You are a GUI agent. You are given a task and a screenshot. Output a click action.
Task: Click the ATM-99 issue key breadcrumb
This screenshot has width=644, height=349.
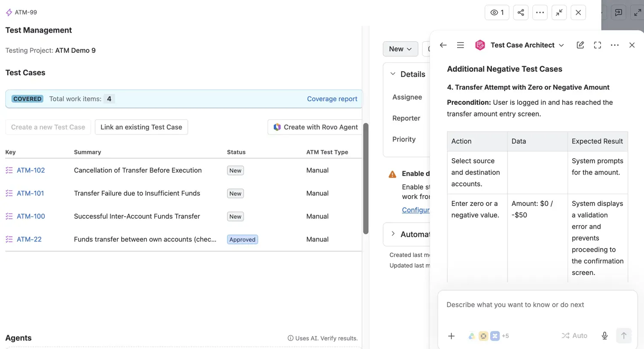[26, 12]
